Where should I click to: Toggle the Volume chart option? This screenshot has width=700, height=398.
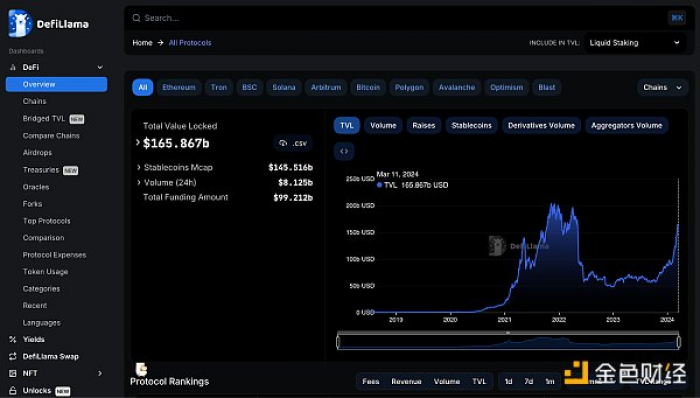click(383, 126)
